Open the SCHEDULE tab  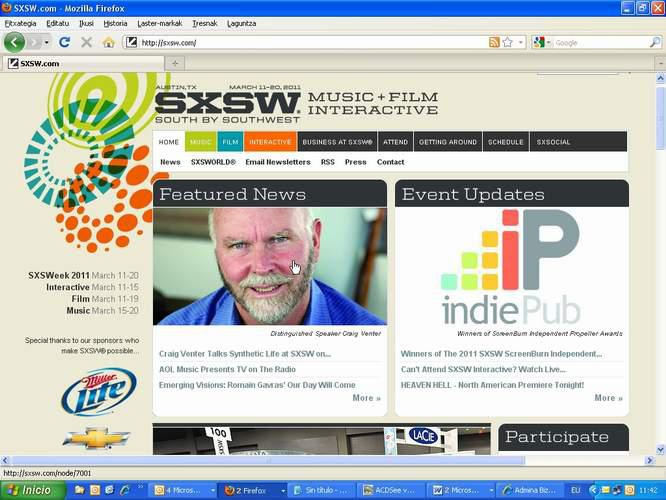(505, 142)
